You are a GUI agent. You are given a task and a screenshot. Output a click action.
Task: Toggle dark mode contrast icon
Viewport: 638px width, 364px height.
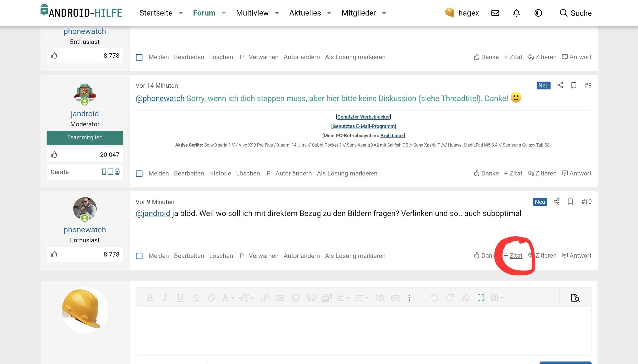click(x=538, y=13)
